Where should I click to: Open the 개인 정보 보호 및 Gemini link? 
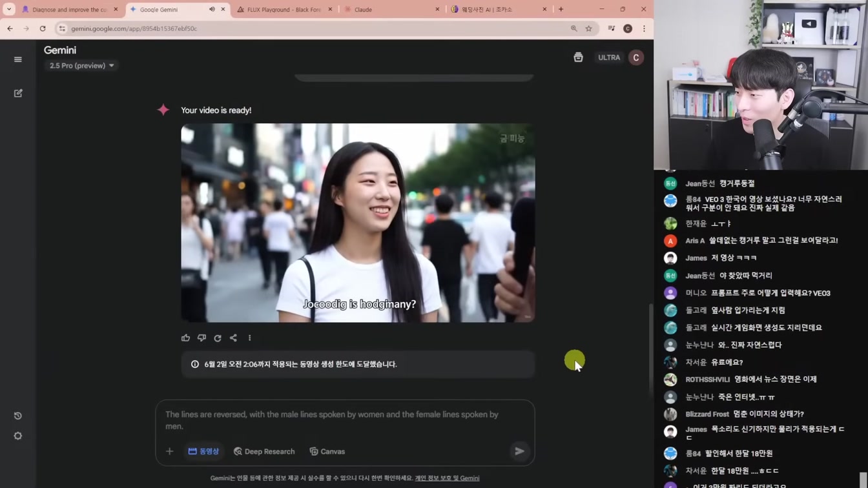pyautogui.click(x=447, y=478)
